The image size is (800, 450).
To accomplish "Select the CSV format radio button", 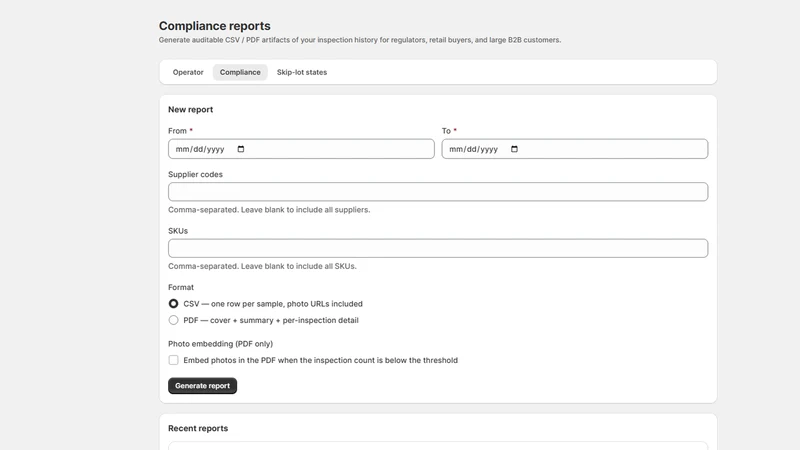I will (173, 304).
